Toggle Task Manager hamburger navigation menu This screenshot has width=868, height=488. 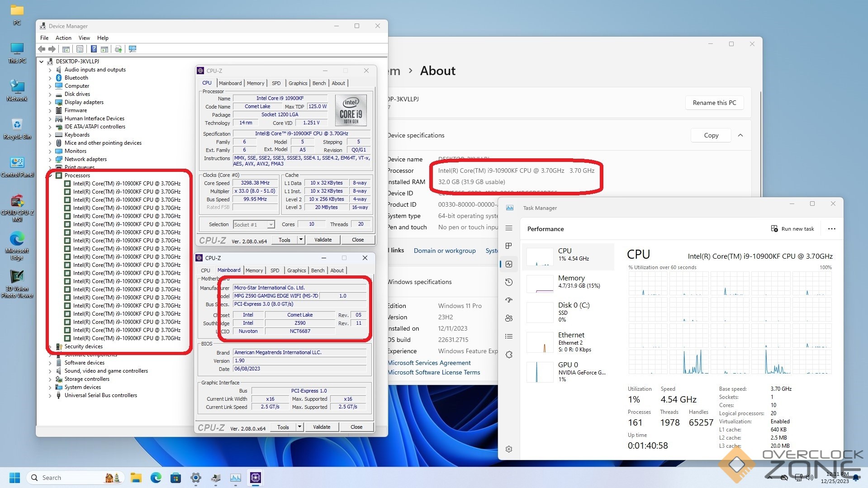tap(509, 228)
